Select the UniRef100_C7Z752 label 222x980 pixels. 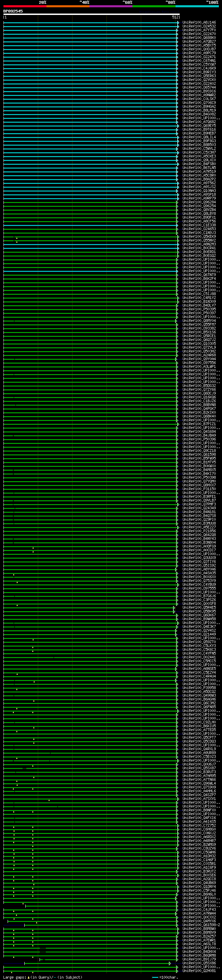tap(199, 825)
